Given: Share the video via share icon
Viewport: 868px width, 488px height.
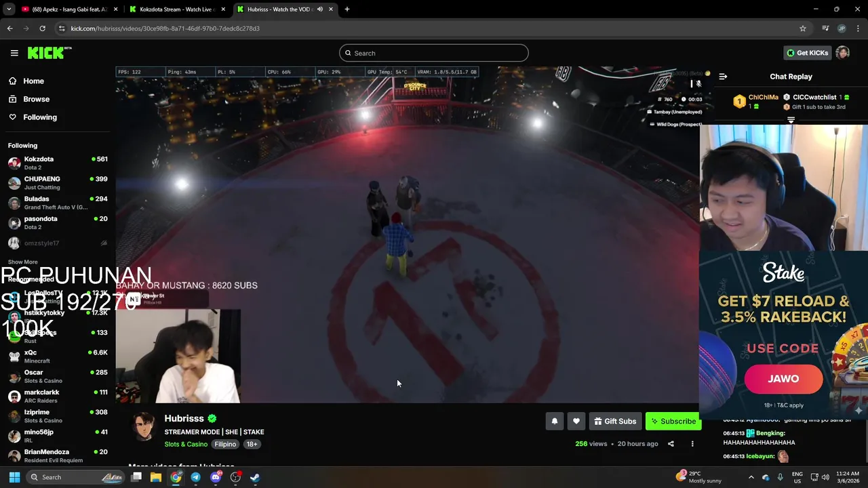Looking at the screenshot, I should point(671,444).
